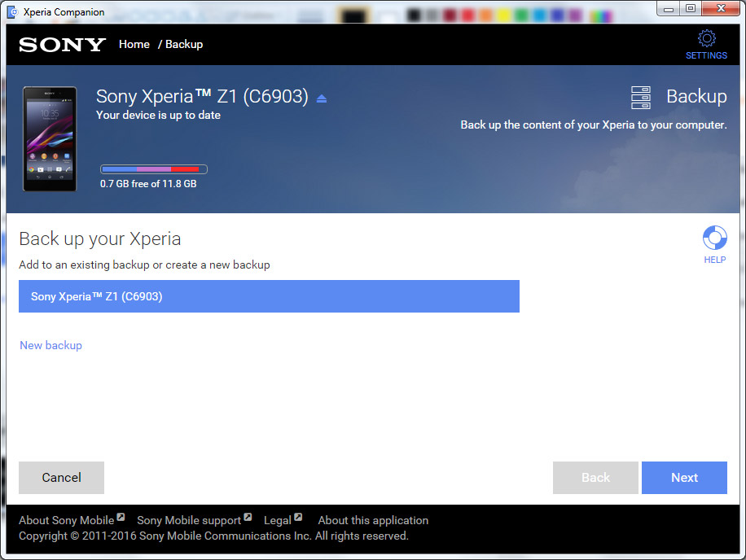
Task: Click the external link icon after Legal
Action: [298, 517]
